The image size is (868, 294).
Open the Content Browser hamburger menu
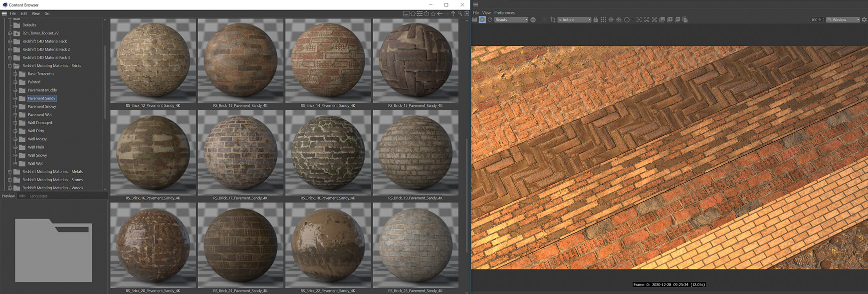tap(4, 13)
